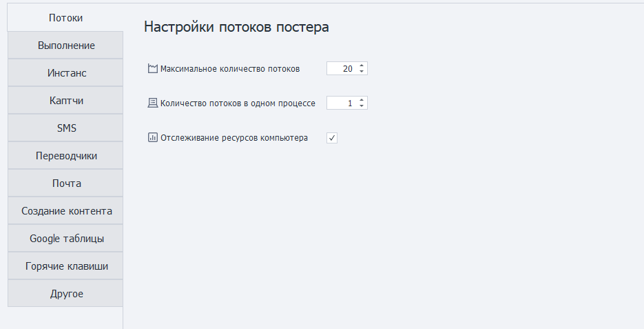
Task: Switch to the Инстанс tab
Action: coord(66,73)
